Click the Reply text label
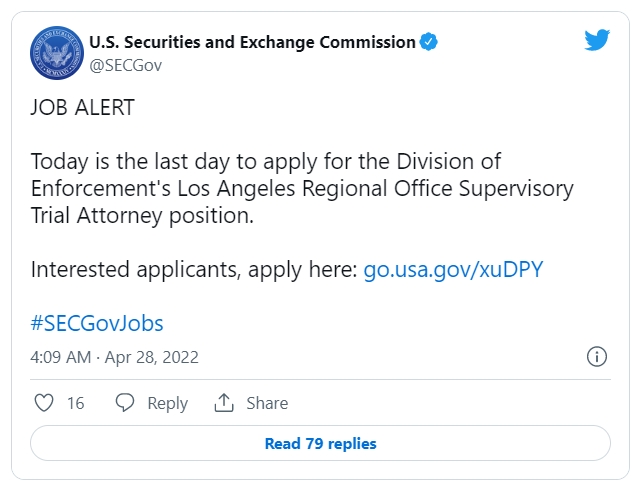633x483 pixels. tap(168, 403)
